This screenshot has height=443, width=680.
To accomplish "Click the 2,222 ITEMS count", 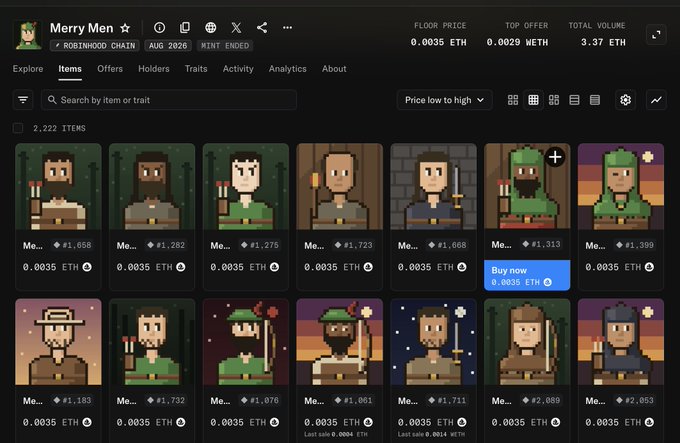I will coord(59,128).
